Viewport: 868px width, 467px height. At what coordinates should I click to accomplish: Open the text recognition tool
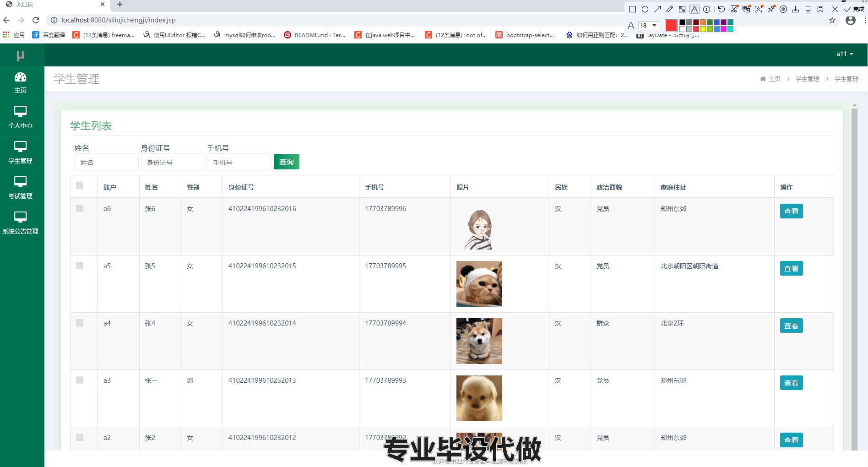[x=759, y=9]
